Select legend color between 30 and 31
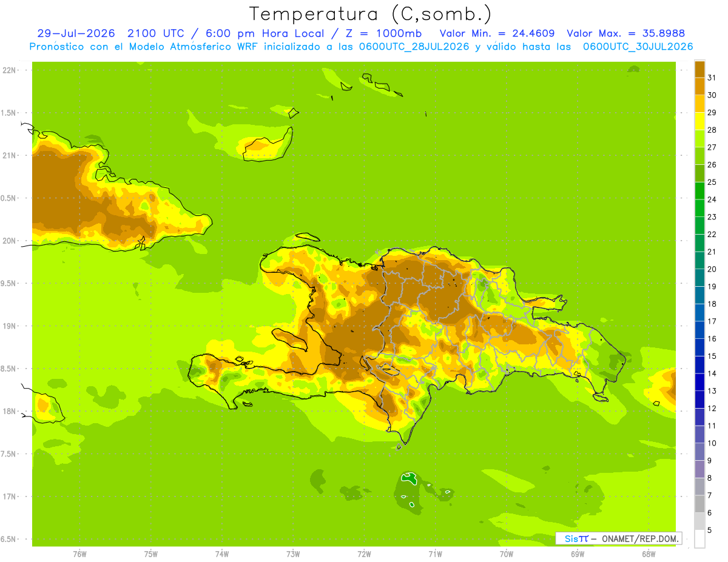Screen dimensions: 728x562 tap(699, 86)
